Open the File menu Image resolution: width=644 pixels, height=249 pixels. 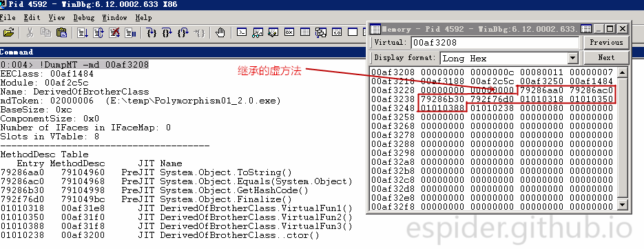click(x=8, y=18)
